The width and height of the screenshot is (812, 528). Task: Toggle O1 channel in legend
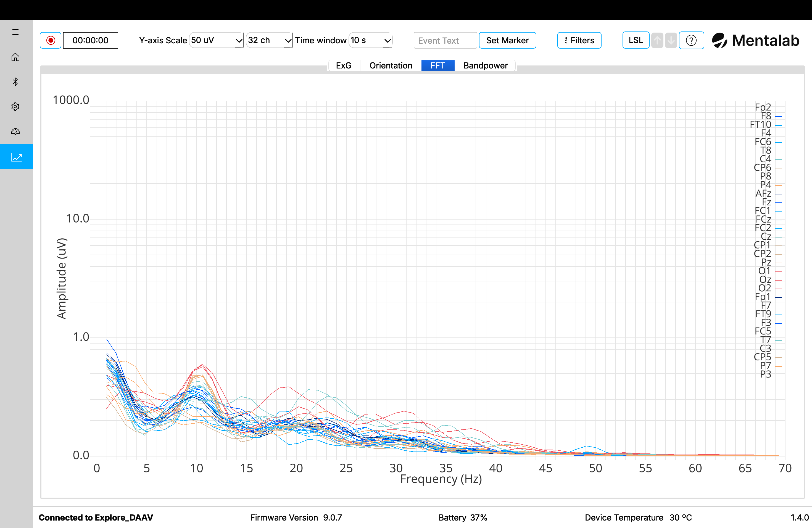pos(770,271)
